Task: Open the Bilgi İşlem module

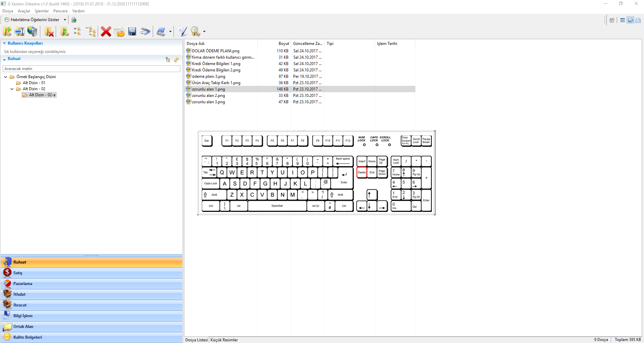Action: (x=23, y=316)
